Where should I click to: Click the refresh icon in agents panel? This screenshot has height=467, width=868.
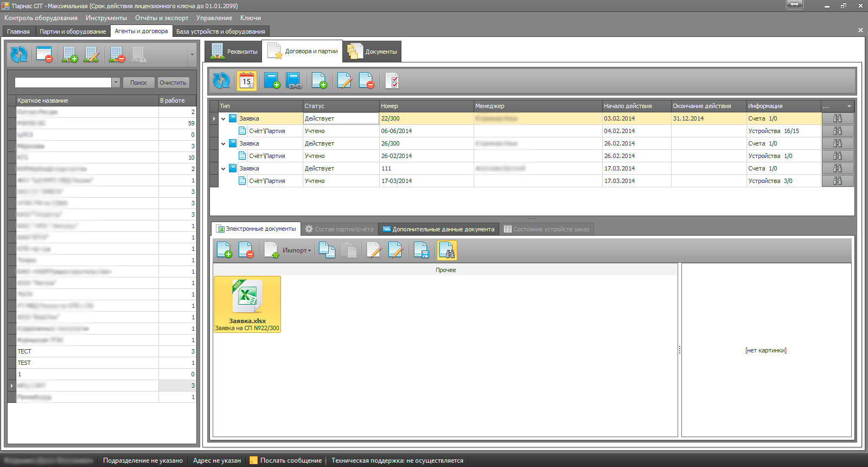pos(19,54)
